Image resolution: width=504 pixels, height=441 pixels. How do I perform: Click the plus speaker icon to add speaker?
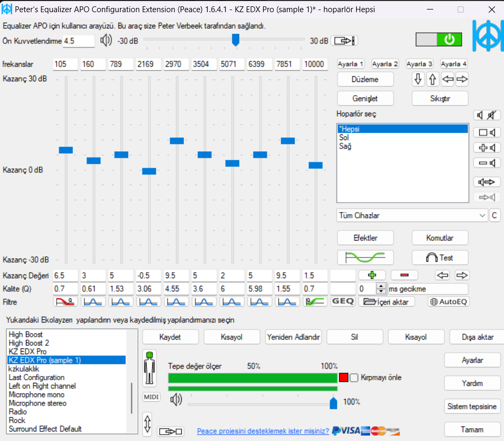[487, 148]
